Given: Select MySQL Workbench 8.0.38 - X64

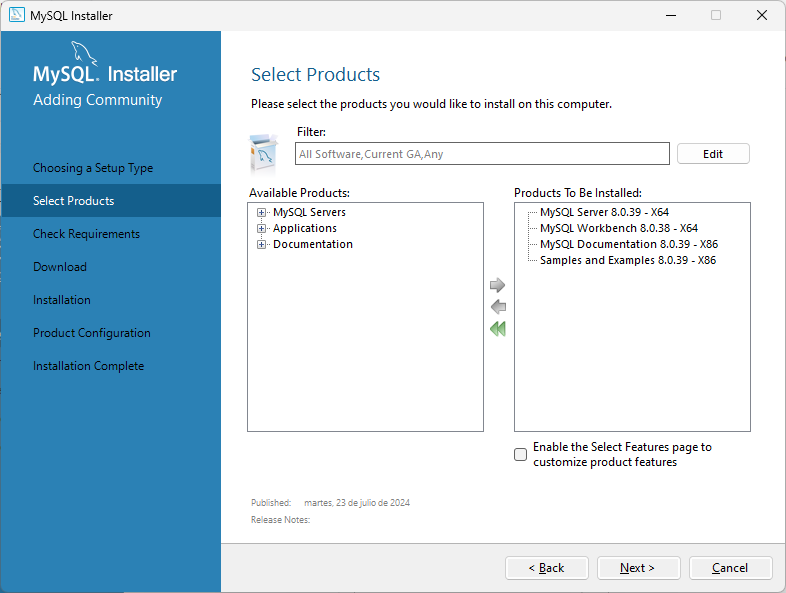Looking at the screenshot, I should 619,228.
